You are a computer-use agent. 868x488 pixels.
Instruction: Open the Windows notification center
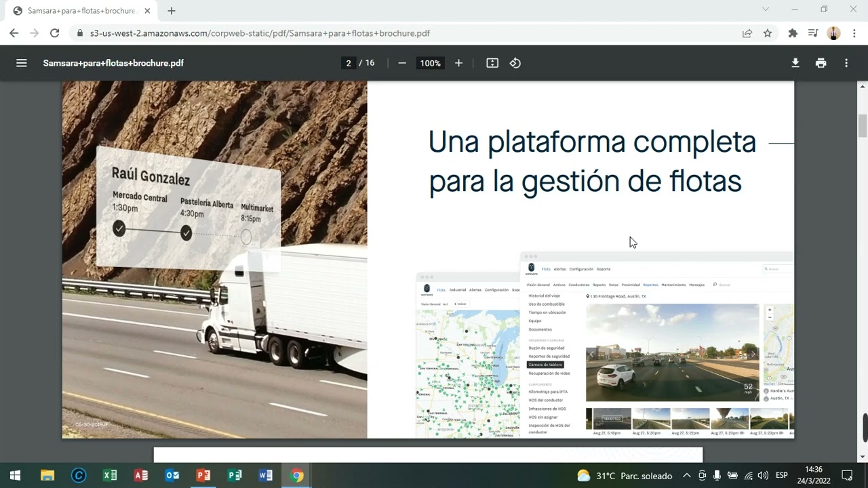[x=847, y=476]
